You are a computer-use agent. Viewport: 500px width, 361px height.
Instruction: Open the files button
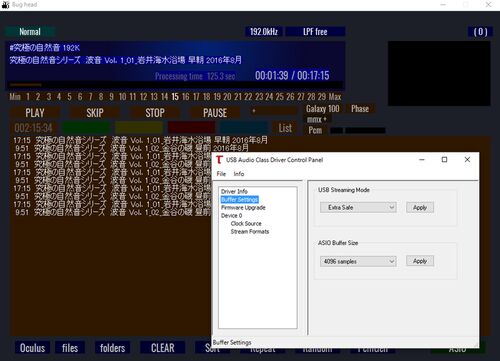[70, 348]
